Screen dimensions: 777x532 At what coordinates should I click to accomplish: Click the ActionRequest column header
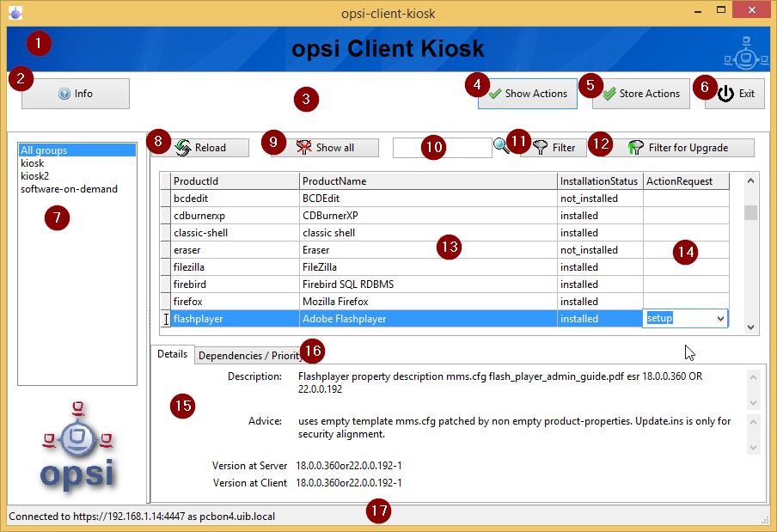pyautogui.click(x=686, y=180)
